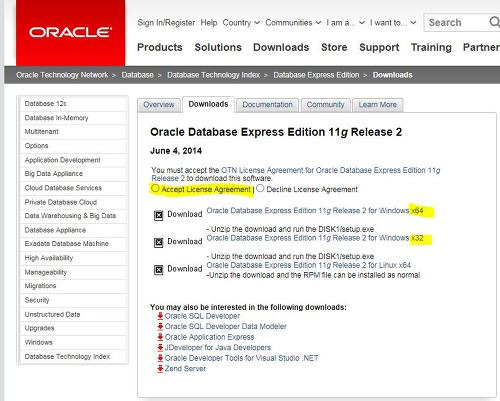Click Sign In/Register link
This screenshot has width=500, height=401.
pyautogui.click(x=166, y=23)
